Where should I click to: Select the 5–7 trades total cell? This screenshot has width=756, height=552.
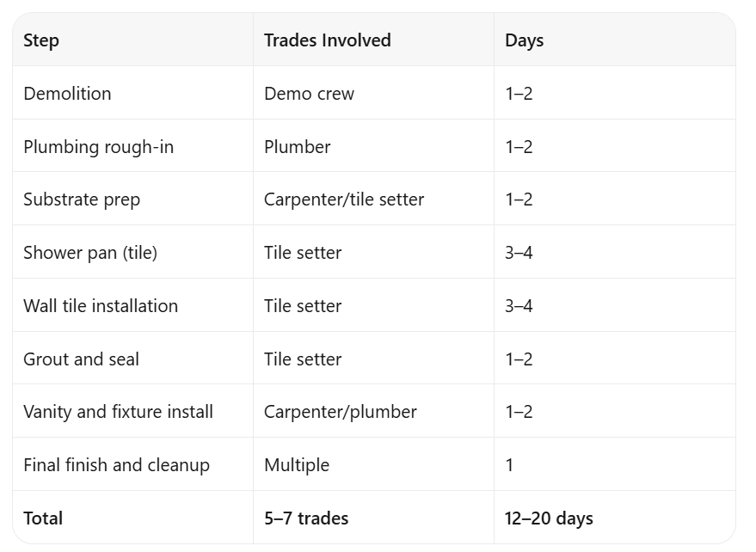[306, 518]
